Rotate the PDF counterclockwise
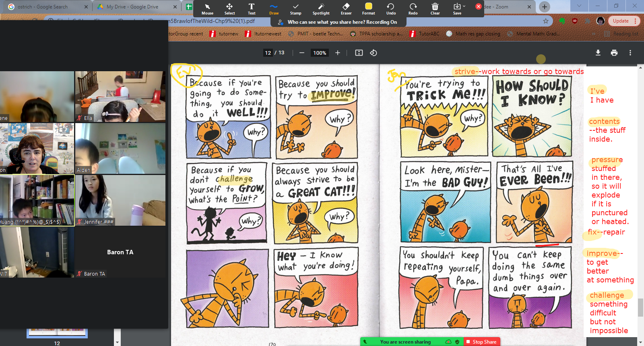Viewport: 644px width, 346px height. coord(374,53)
